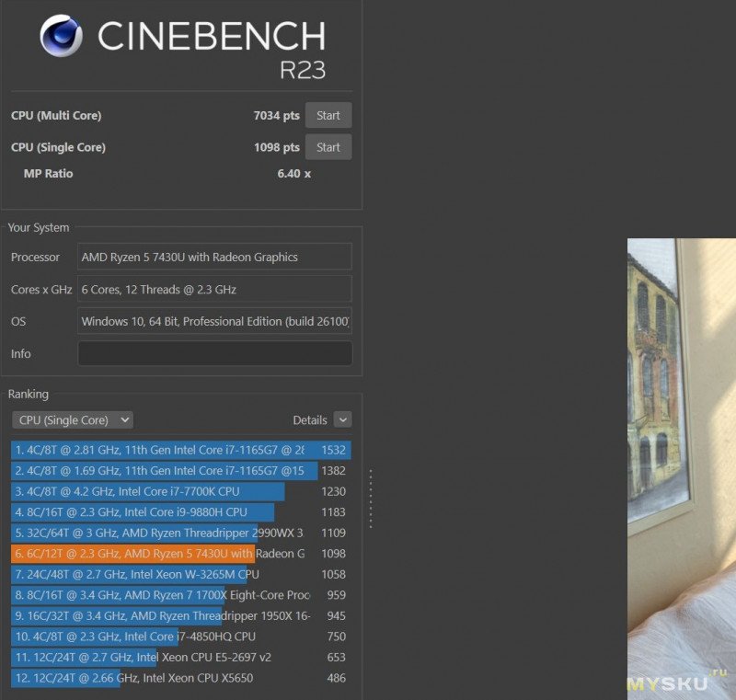This screenshot has height=700, width=736.
Task: Click the Details label in Ranking
Action: pyautogui.click(x=310, y=420)
